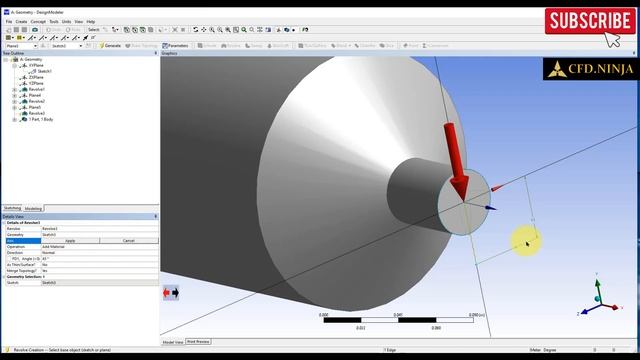
Task: Switch to the Sketching tab
Action: click(12, 208)
